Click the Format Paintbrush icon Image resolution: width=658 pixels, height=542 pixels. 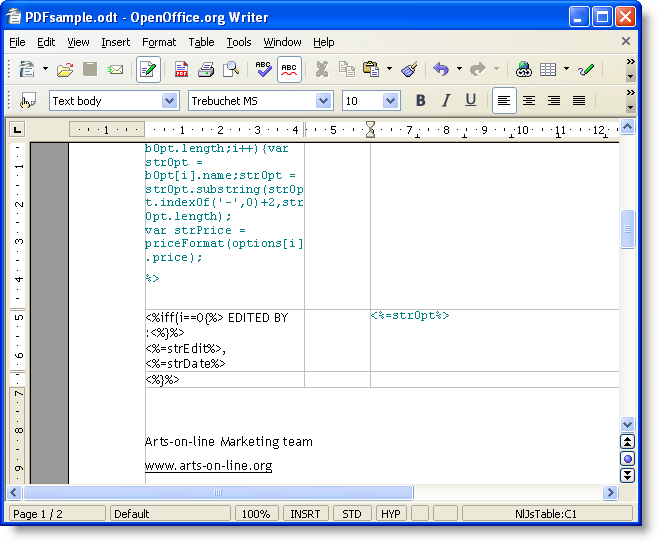pos(409,70)
